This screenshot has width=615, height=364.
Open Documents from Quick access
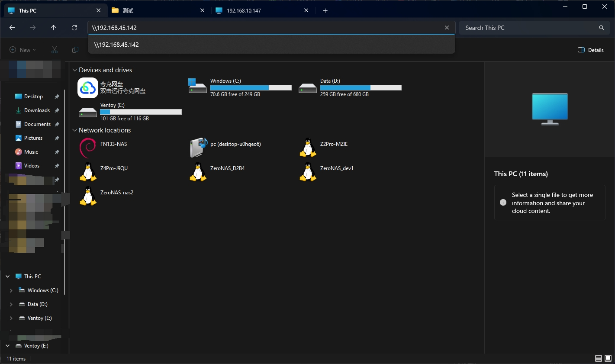[33, 124]
